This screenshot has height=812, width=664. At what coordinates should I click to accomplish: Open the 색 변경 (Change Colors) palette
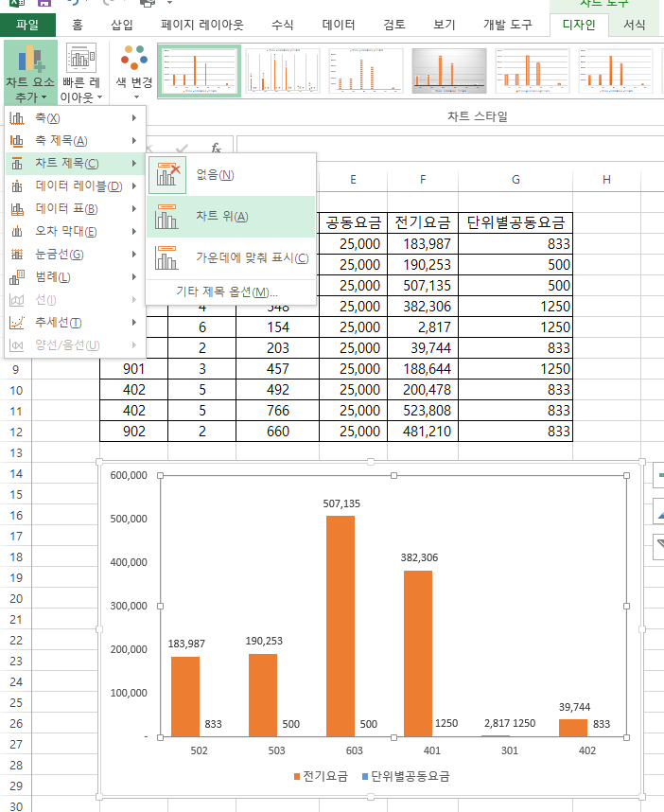coord(133,71)
